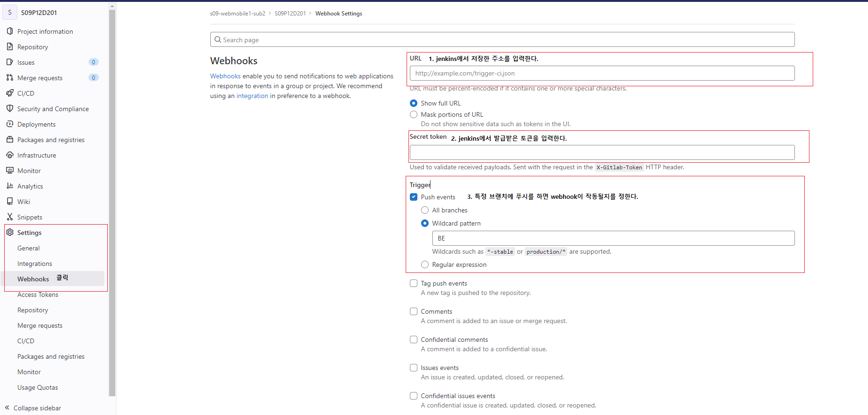Viewport: 868px width, 415px height.
Task: Click the Settings gear icon in sidebar
Action: point(10,232)
